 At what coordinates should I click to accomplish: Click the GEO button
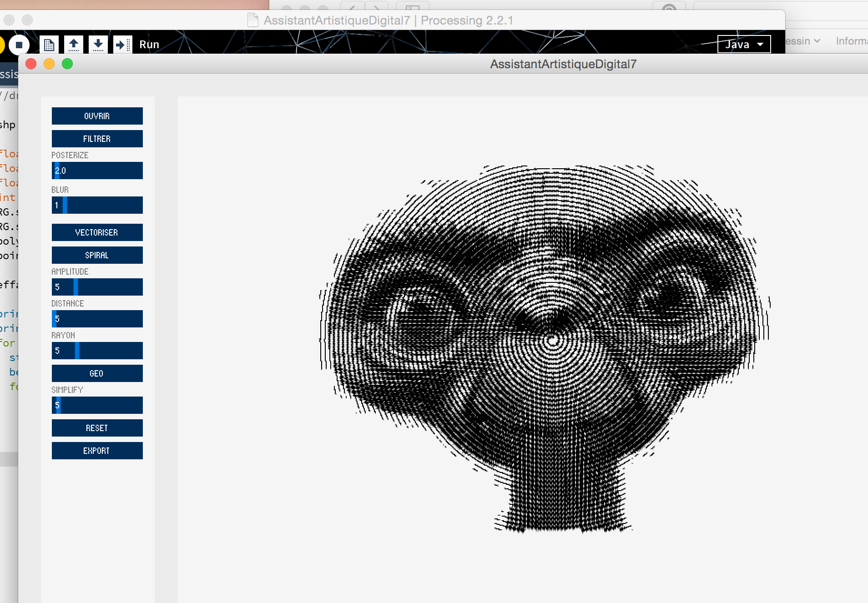point(97,373)
